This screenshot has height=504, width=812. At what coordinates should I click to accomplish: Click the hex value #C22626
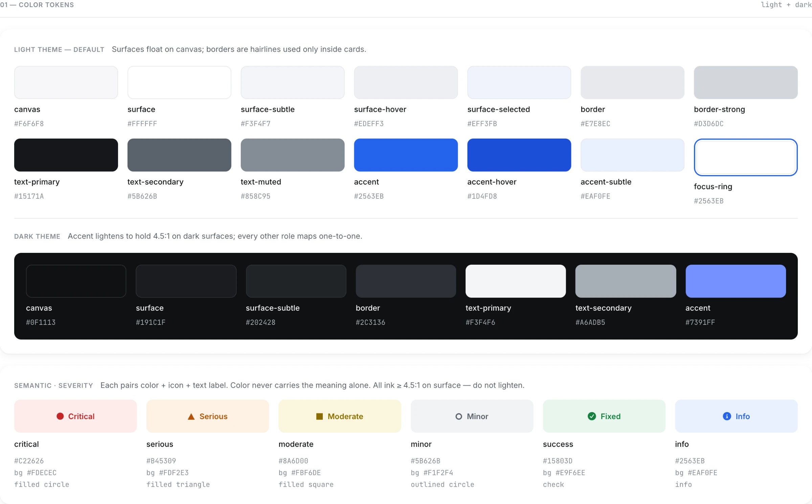[29, 461]
